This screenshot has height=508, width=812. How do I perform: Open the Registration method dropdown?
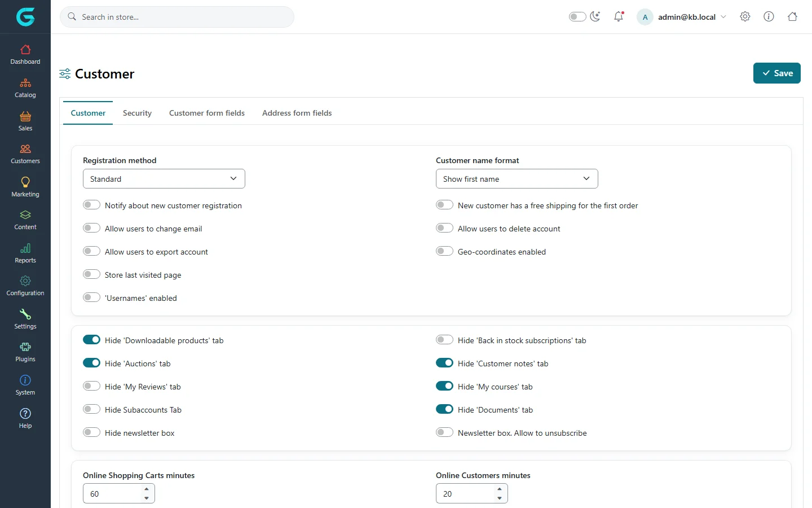point(164,179)
